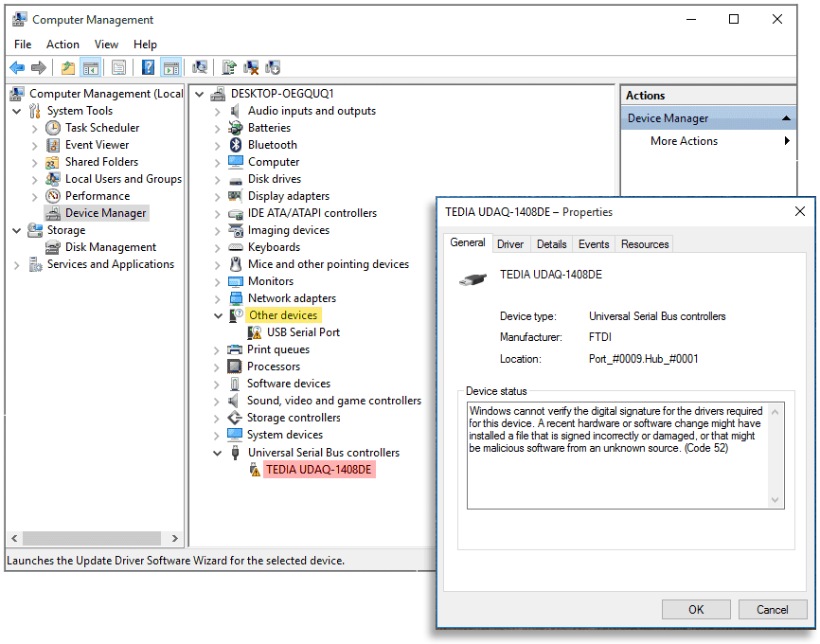Open the Events tab in Properties
The width and height of the screenshot is (820, 644).
594,244
